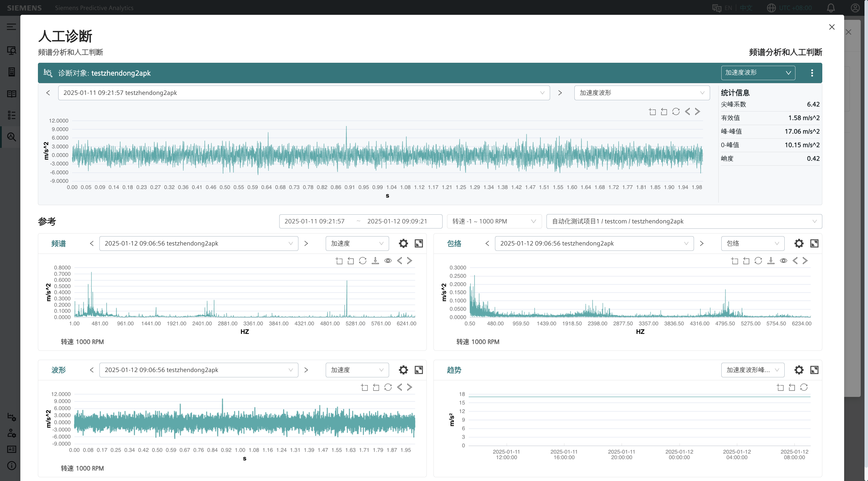Expand 频谱 panel to fullscreen
The image size is (868, 481).
click(x=418, y=243)
